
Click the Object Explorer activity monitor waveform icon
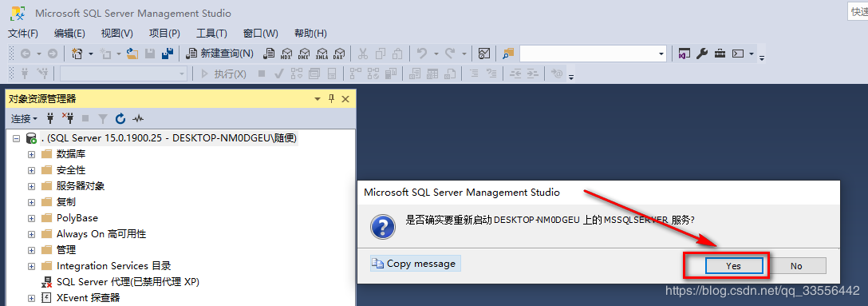click(138, 118)
